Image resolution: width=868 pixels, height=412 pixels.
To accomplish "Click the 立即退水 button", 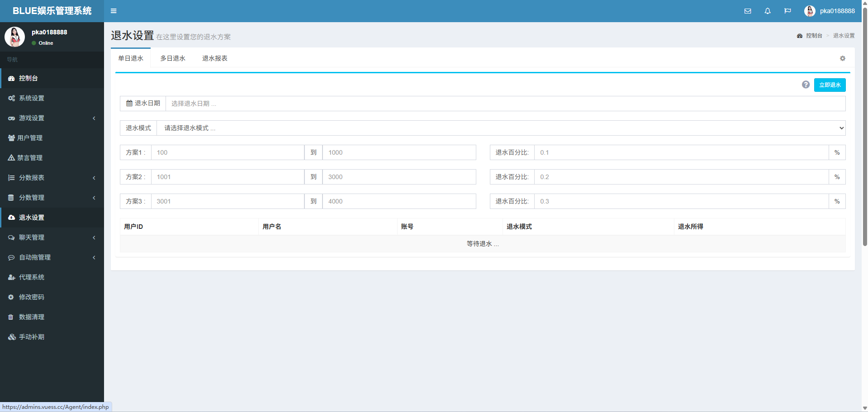I will pos(830,85).
